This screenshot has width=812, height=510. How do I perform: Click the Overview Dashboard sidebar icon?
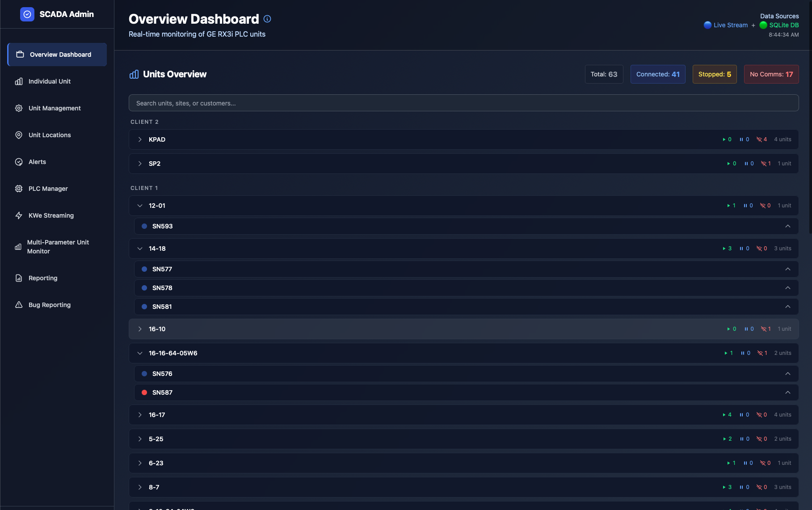20,55
